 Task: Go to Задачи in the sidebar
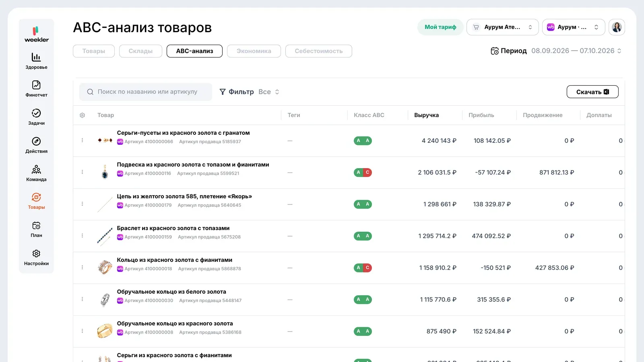36,117
